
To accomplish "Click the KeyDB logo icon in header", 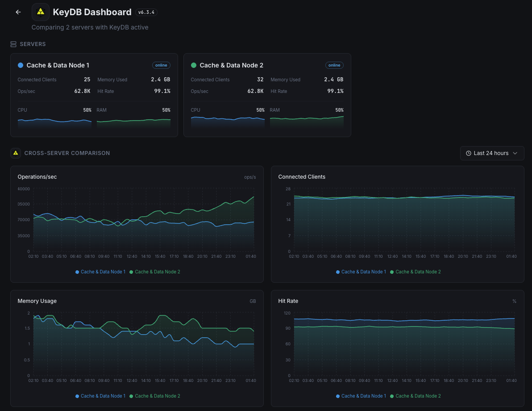I will (41, 12).
